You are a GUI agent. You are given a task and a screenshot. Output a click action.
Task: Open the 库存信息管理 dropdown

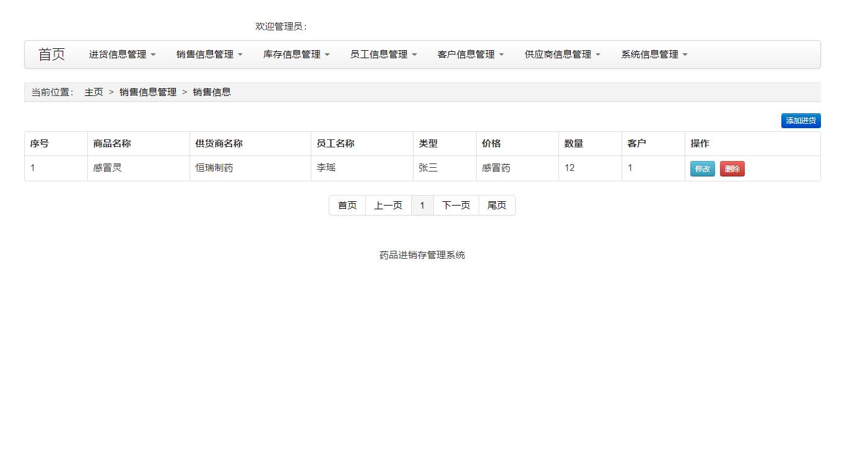296,54
